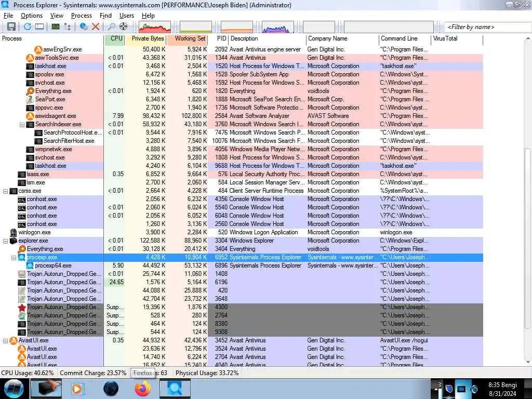Click the Avast icon beside aswEngSrv.exe

(x=38, y=49)
